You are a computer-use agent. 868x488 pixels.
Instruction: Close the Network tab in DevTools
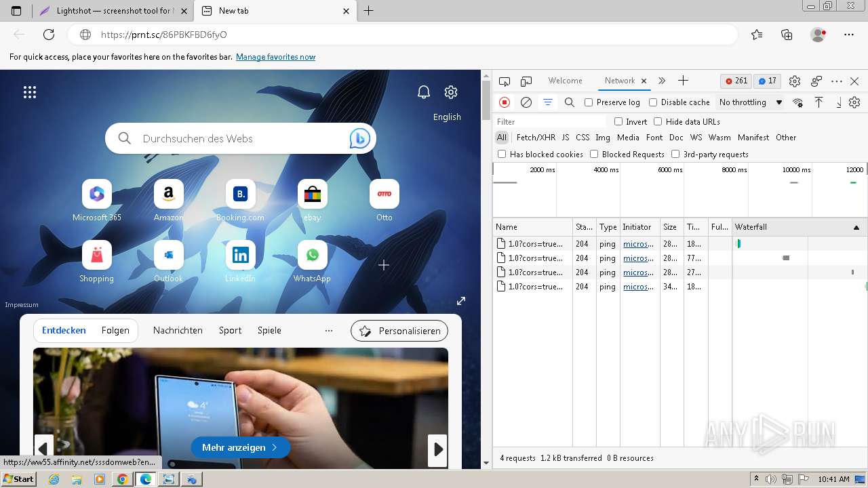[x=644, y=81]
